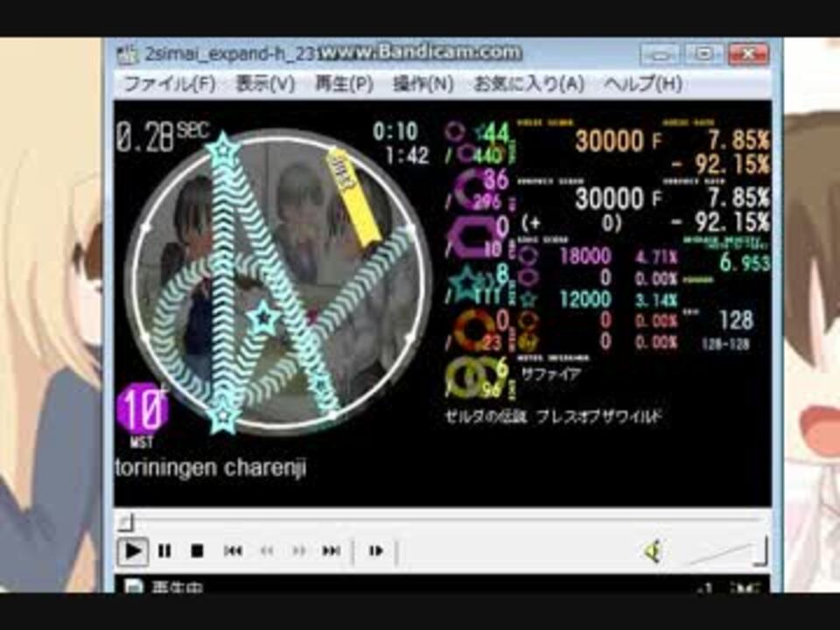Click the '12000' score value
Viewport: 840px width, 630px height.
[x=585, y=299]
